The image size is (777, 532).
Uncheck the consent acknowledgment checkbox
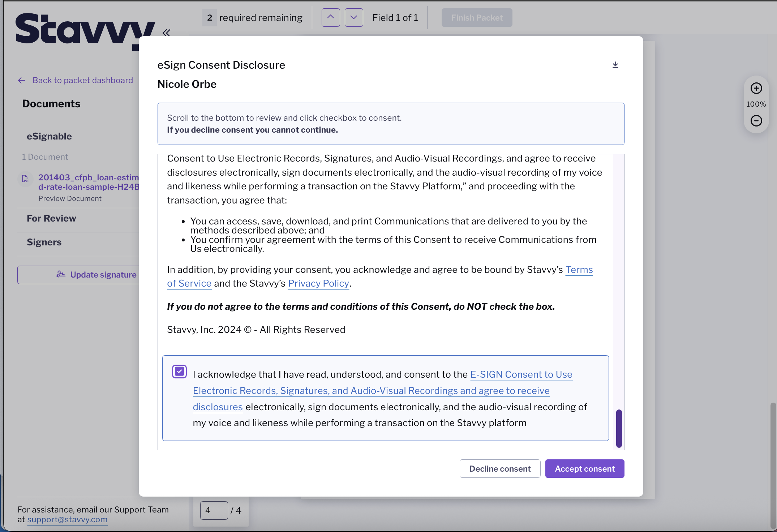tap(179, 372)
